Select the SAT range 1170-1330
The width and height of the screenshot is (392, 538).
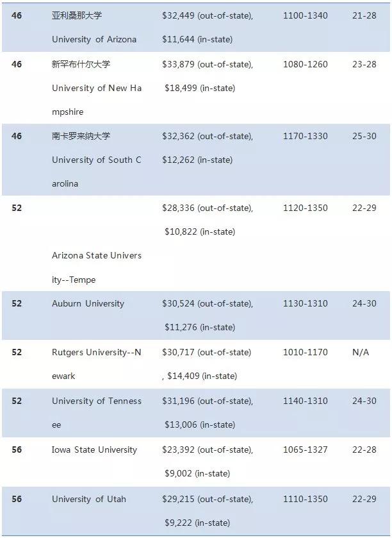305,136
